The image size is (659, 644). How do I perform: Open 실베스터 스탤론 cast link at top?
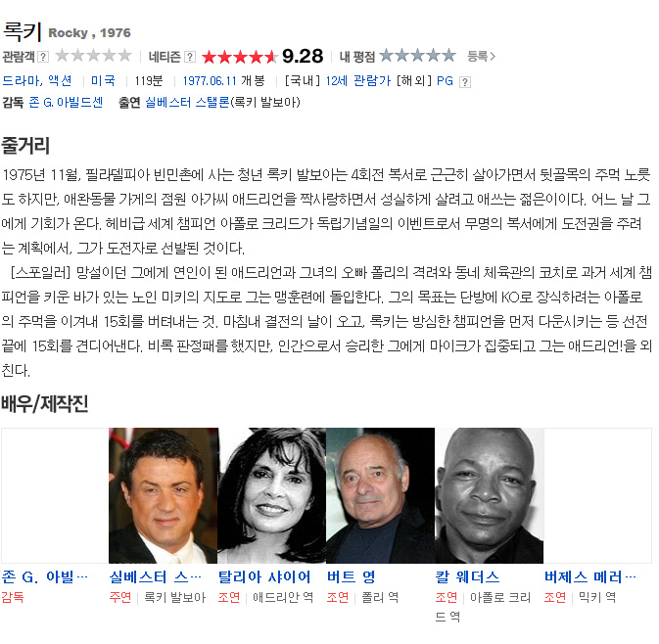(x=187, y=102)
